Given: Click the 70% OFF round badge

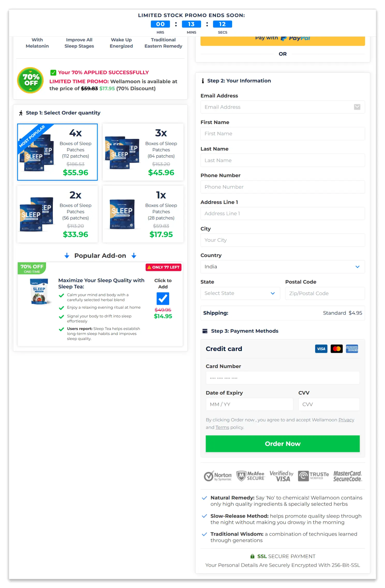Looking at the screenshot, I should point(31,80).
